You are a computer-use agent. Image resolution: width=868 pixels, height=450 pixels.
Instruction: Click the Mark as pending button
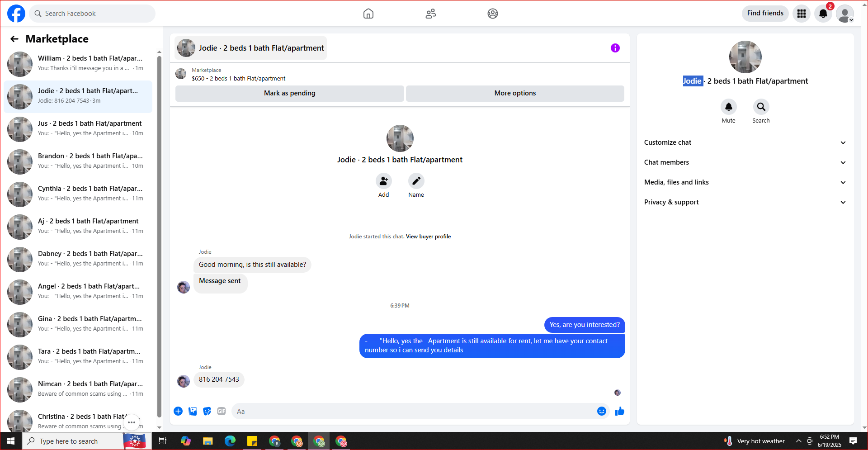290,93
